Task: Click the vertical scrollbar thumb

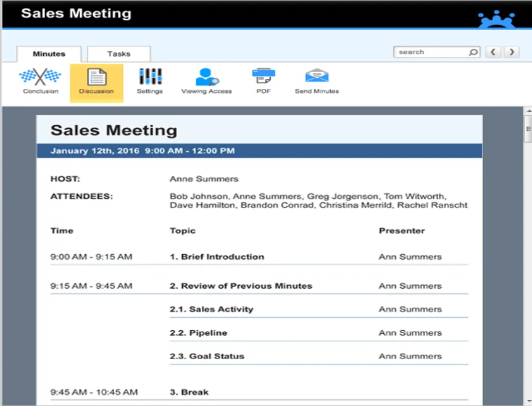Action: tap(528, 129)
